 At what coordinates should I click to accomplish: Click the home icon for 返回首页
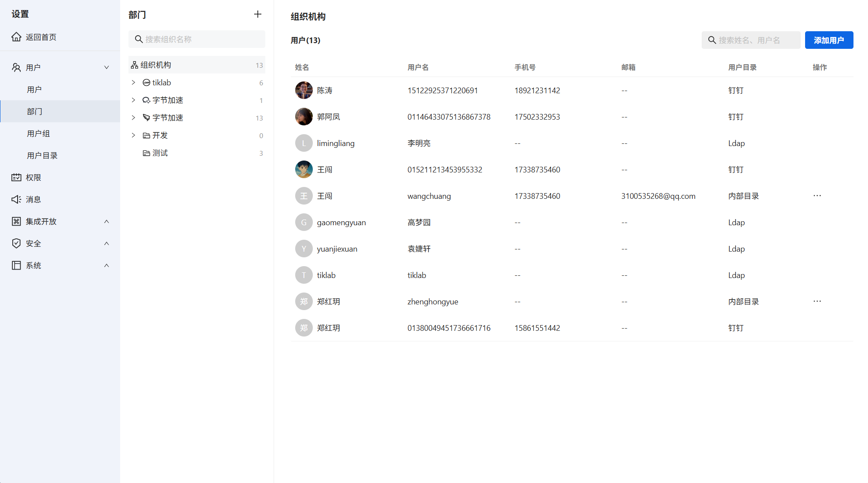point(16,37)
